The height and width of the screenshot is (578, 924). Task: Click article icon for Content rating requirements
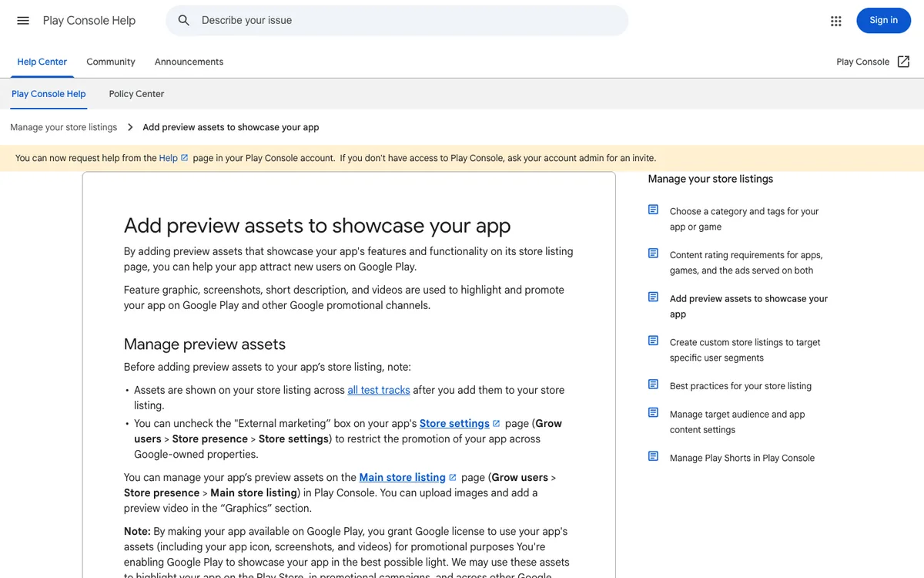click(653, 254)
